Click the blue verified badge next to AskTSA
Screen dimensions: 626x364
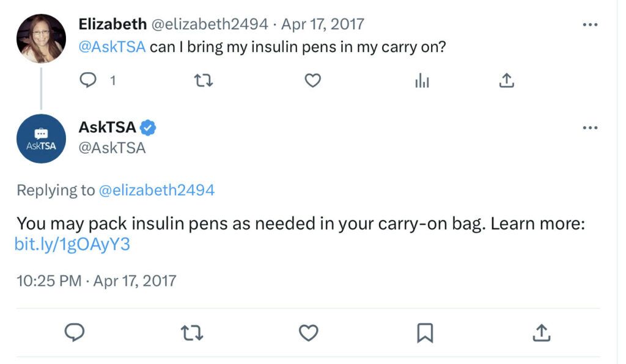[x=146, y=127]
